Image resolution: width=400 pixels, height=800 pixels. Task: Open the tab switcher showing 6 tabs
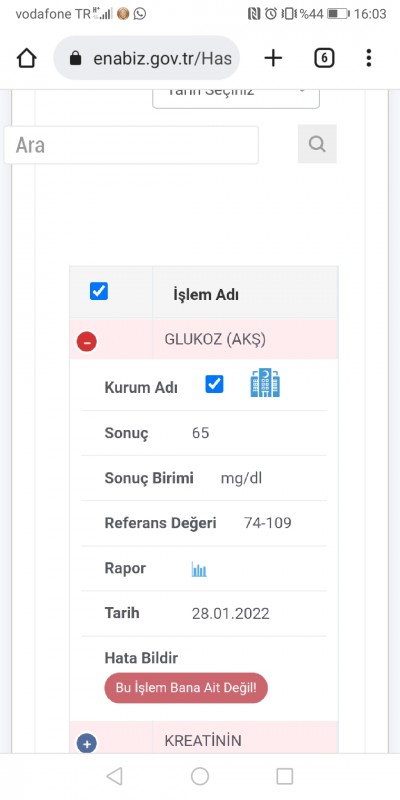coord(324,59)
